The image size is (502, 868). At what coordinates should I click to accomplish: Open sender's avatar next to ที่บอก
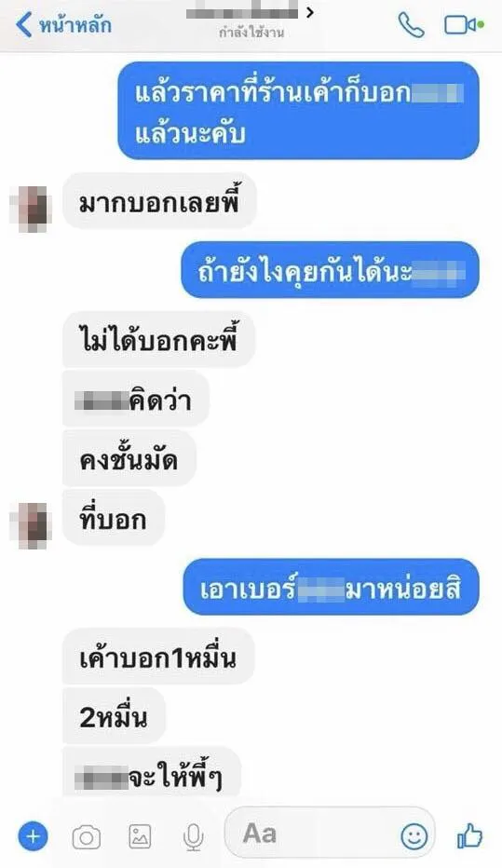(x=31, y=526)
